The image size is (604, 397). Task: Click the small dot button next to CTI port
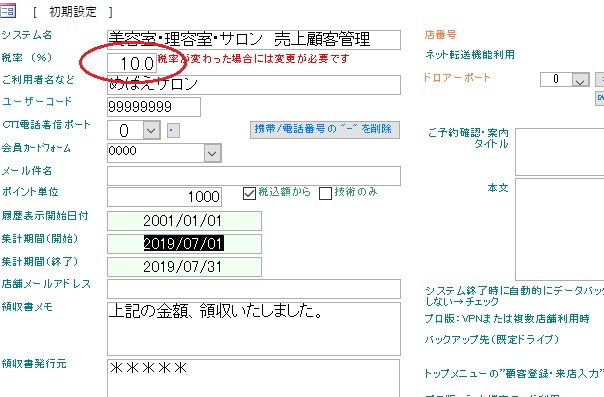click(173, 131)
